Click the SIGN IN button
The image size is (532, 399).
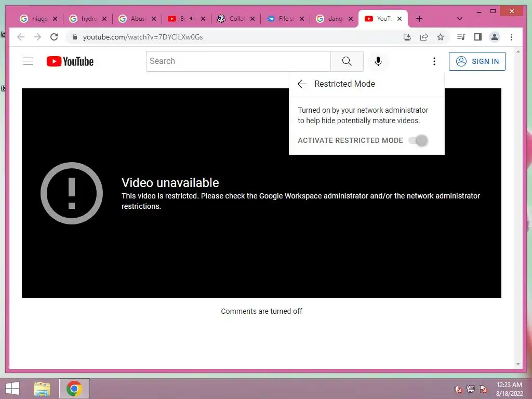(x=477, y=61)
